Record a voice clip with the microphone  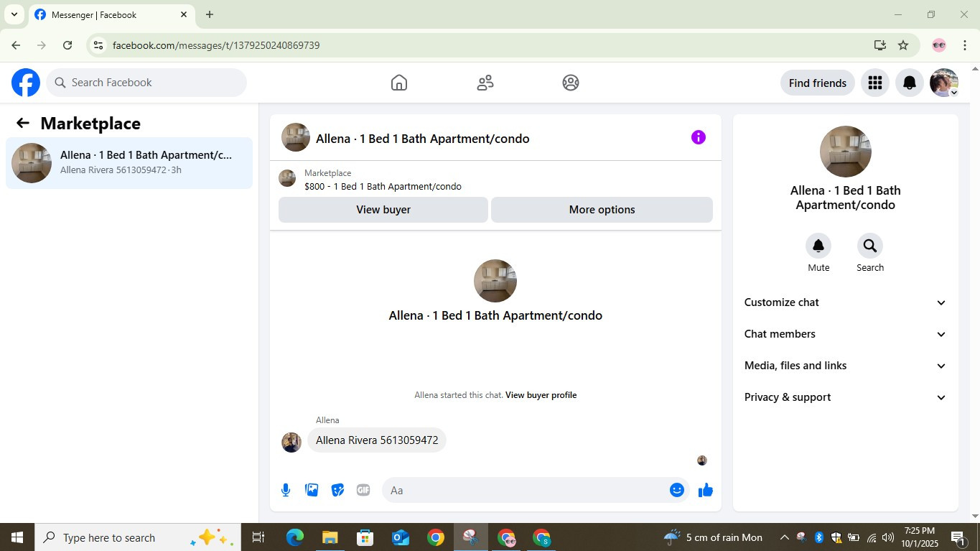pyautogui.click(x=286, y=490)
